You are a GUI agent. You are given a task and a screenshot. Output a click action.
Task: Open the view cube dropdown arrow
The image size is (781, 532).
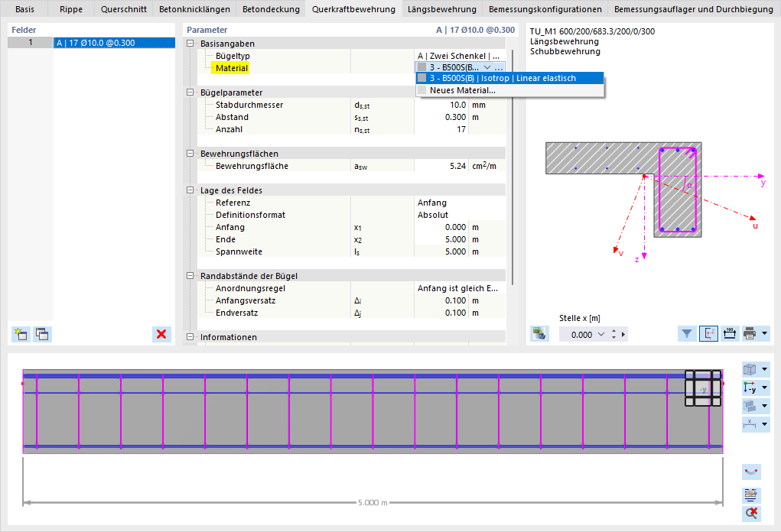click(x=765, y=369)
